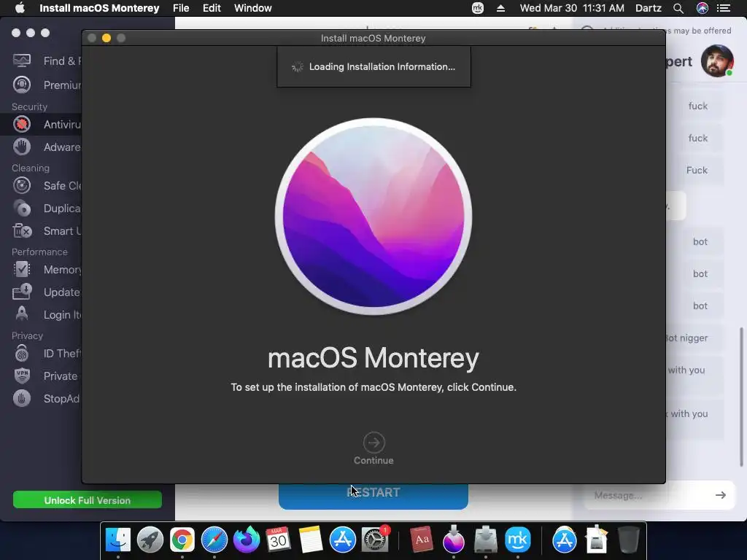Click the Dartz user name in menu bar
Screen dimensions: 747x560
tap(649, 8)
